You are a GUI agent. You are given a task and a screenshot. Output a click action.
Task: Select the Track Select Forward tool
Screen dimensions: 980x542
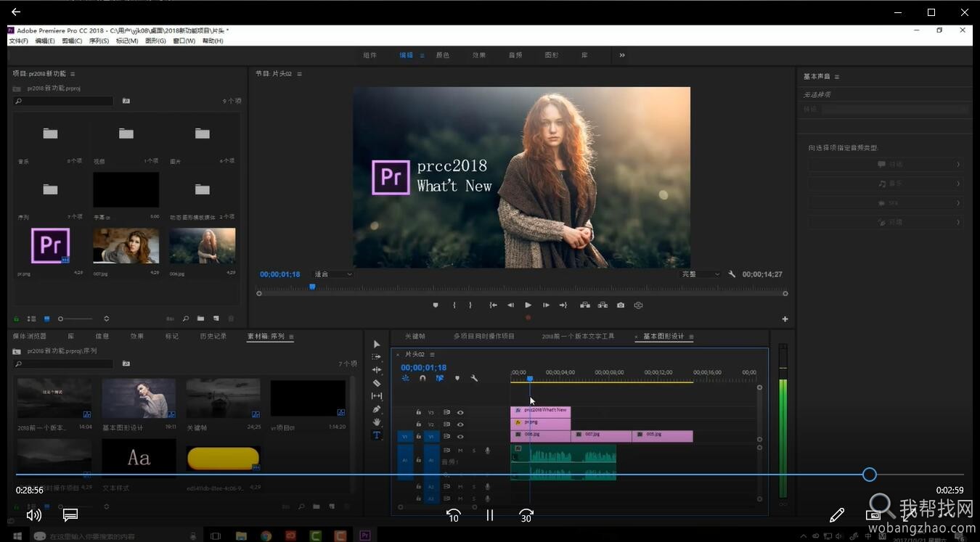[x=376, y=357]
